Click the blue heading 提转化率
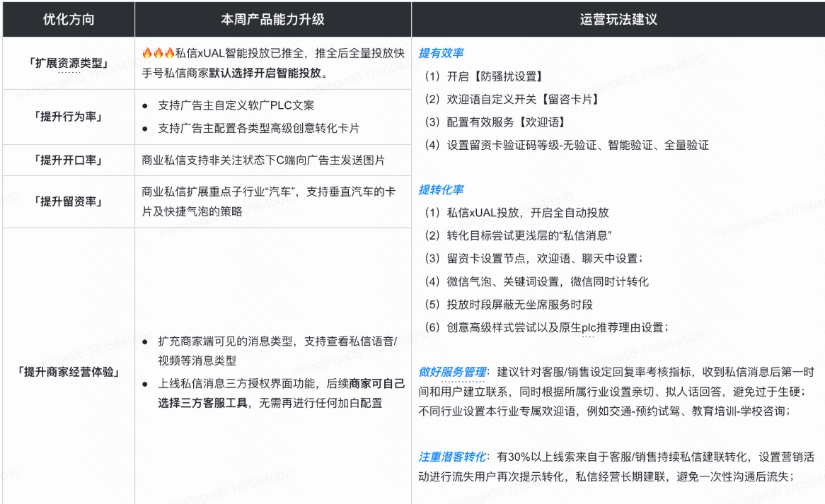825x504 pixels. [x=441, y=189]
